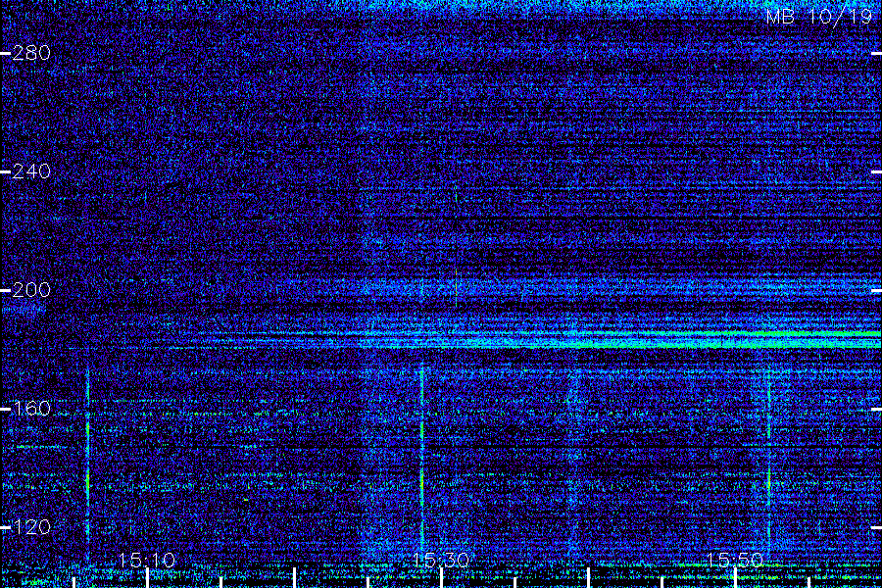Screen dimensions: 882x588
Task: Click the 15:30 time axis label
Action: 441,560
